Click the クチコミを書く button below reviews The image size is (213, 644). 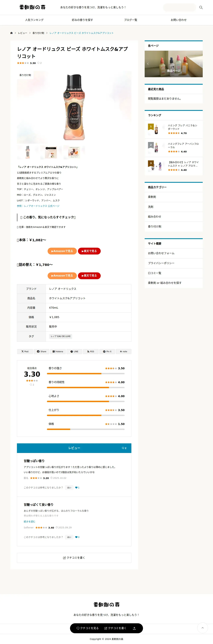[74, 558]
